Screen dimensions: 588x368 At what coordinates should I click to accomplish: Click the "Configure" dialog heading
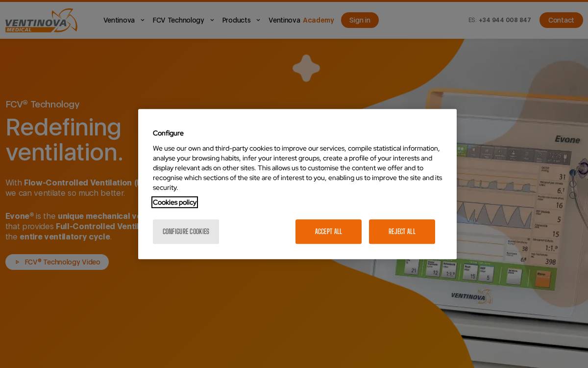[x=168, y=133]
